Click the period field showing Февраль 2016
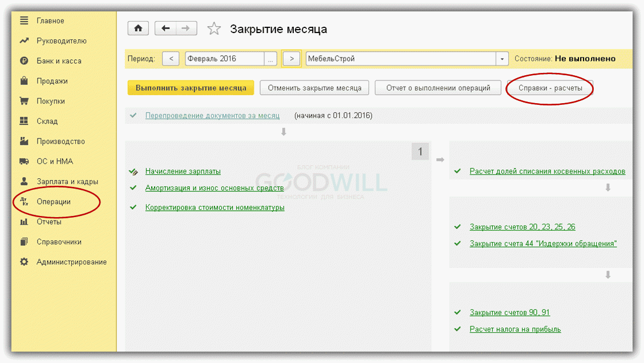Viewport: 644px width, 363px height. tap(225, 59)
